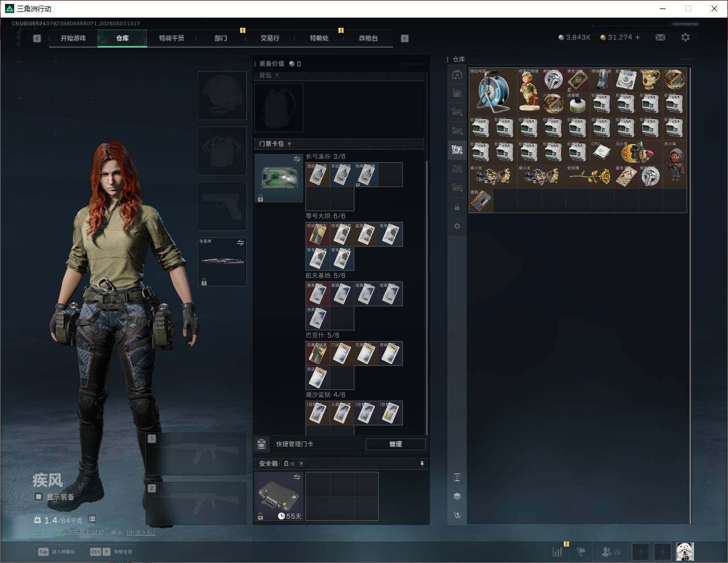This screenshot has height=563, width=728.
Task: Click the stacked layers icon in warehouse sidebar
Action: click(x=457, y=496)
